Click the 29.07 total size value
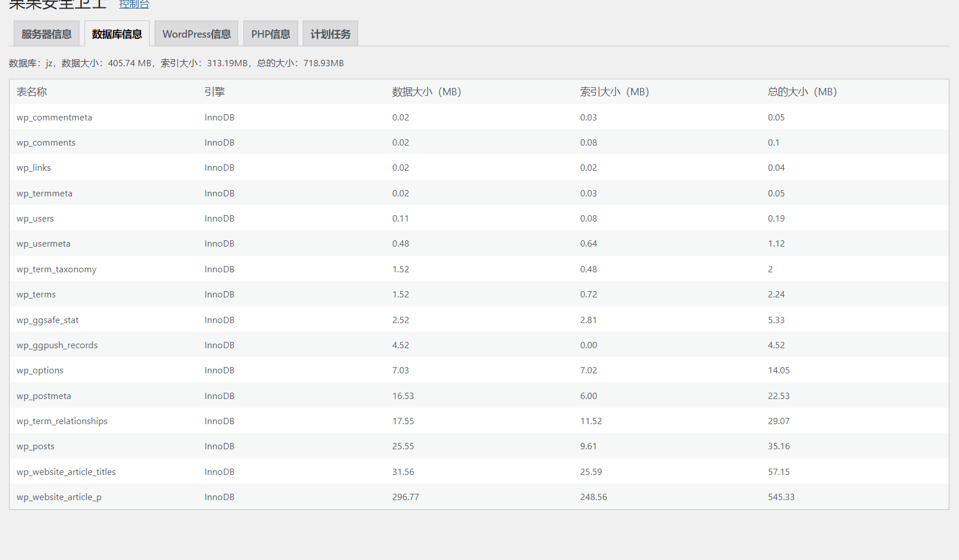Viewport: 959px width, 560px height. point(779,421)
